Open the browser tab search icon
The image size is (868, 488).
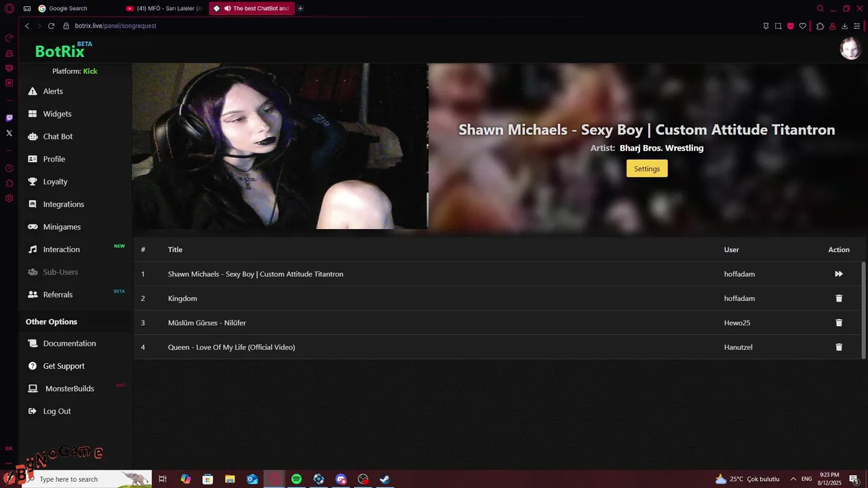[x=820, y=8]
